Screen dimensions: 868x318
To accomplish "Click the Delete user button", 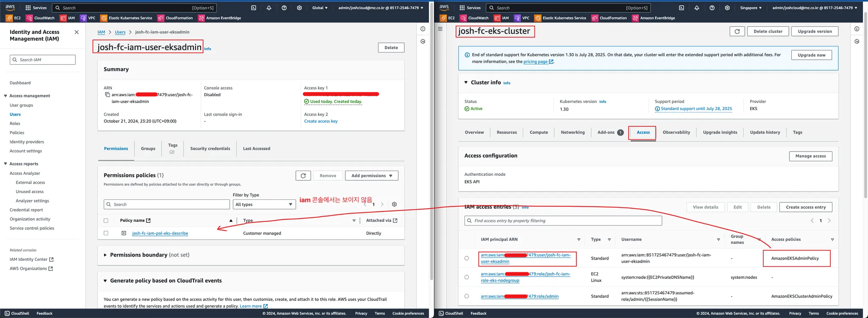I will coord(391,48).
